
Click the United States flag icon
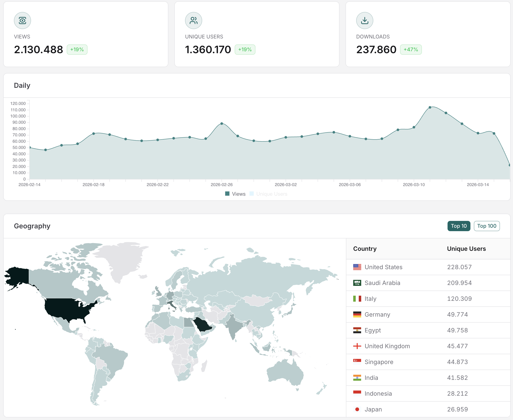tap(357, 267)
